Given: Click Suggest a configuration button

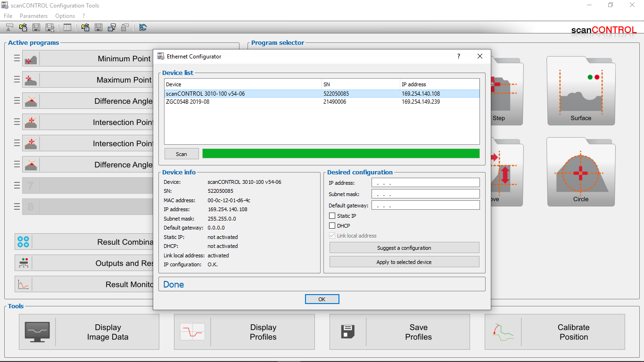Looking at the screenshot, I should 404,248.
